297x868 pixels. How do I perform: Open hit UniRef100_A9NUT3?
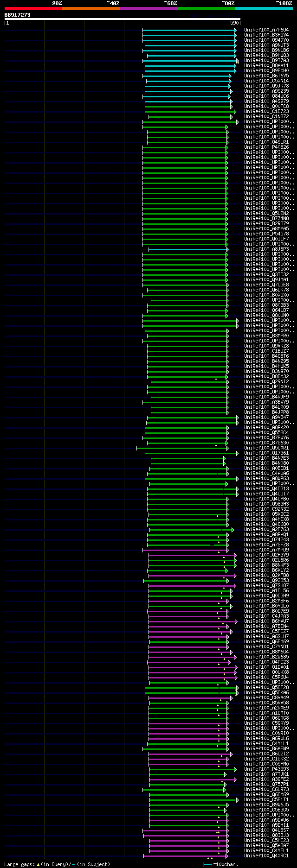266,45
